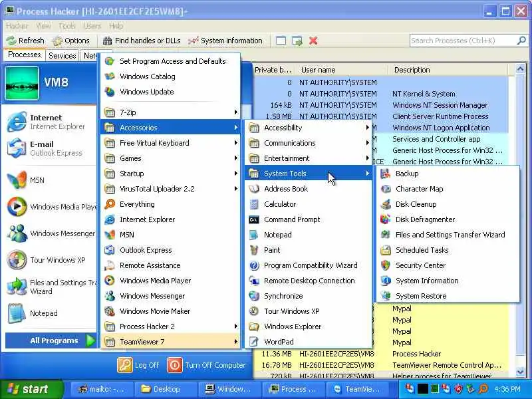Launch Backup from System Tools
Screen dimensions: 532x399
click(x=448, y=174)
